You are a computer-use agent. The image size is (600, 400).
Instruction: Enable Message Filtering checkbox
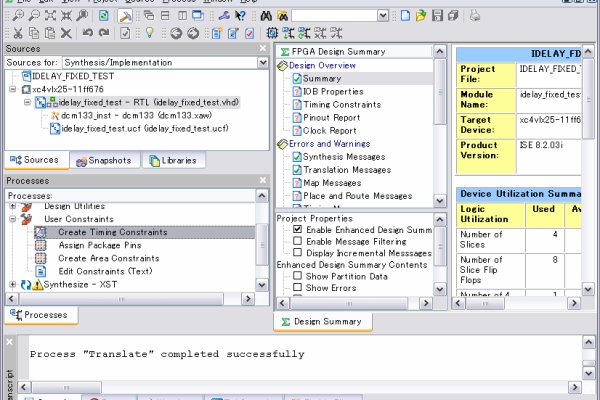(297, 241)
